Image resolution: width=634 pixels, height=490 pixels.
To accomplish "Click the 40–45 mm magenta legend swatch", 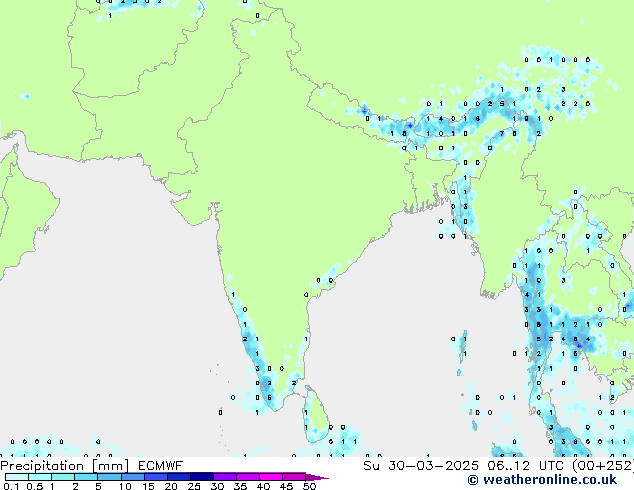I will point(271,477).
